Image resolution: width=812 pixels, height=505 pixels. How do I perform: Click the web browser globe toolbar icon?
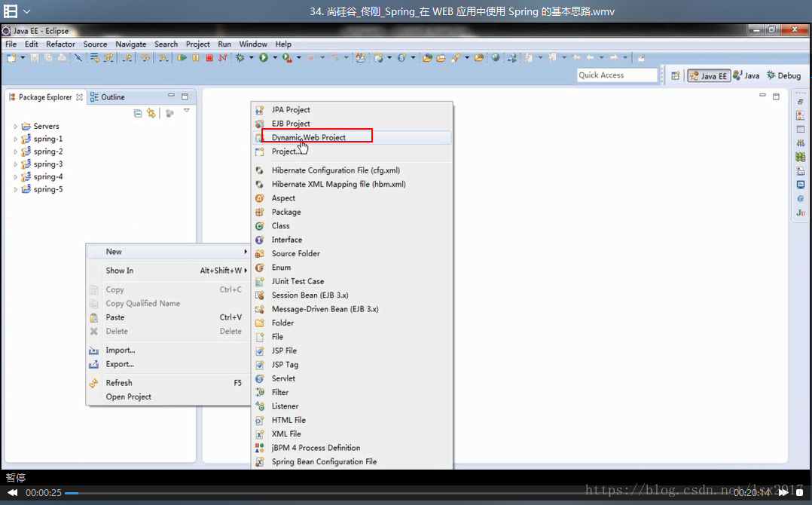[496, 58]
